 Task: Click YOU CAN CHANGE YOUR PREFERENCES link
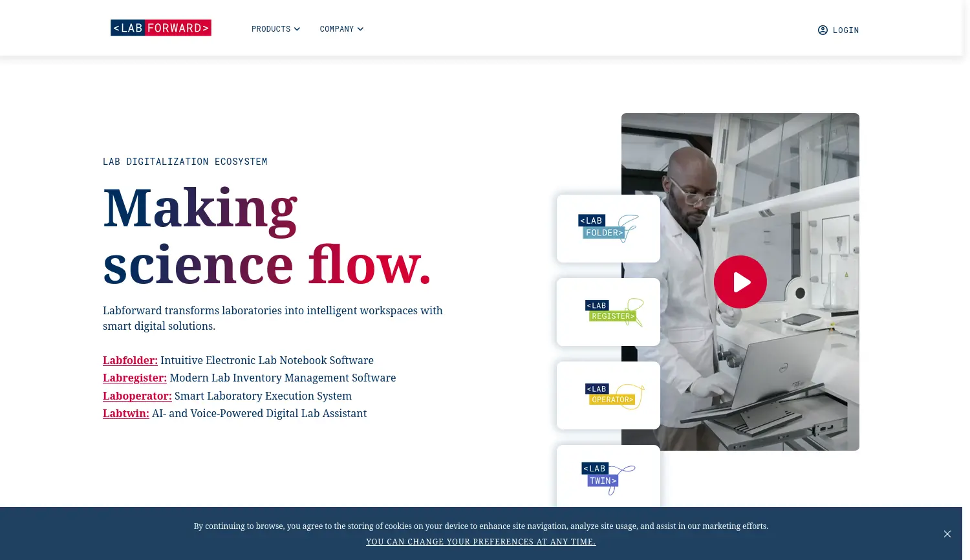tap(481, 542)
